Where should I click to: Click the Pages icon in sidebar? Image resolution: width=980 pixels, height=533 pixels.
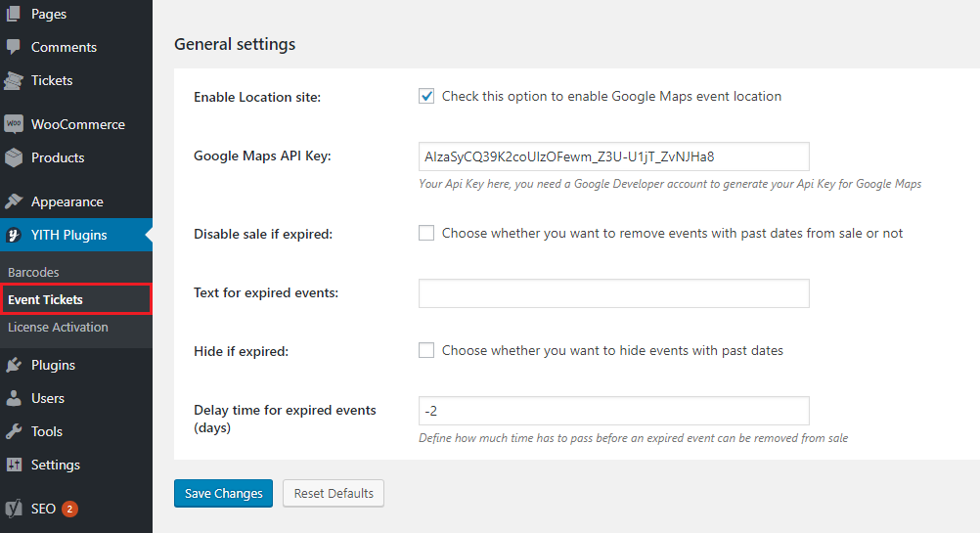14,14
